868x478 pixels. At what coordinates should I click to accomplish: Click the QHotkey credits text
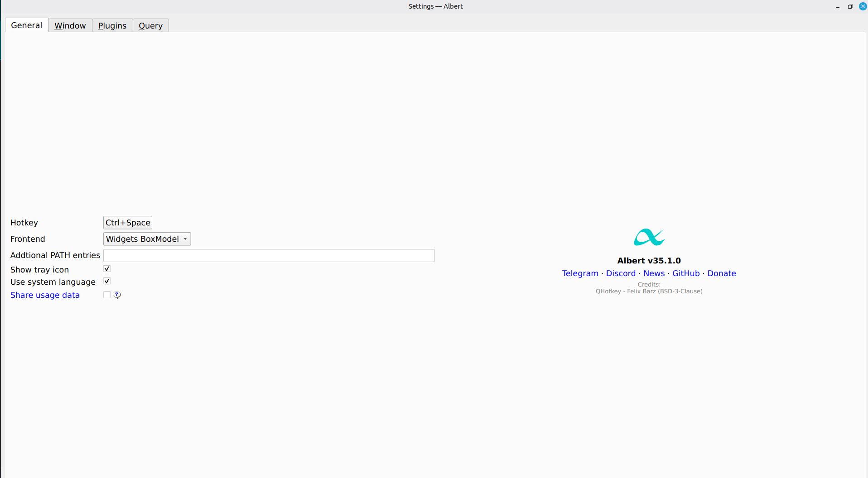point(649,292)
